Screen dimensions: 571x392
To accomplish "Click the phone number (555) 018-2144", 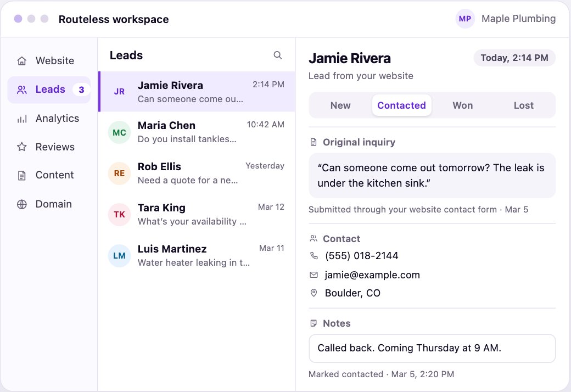I will (362, 256).
